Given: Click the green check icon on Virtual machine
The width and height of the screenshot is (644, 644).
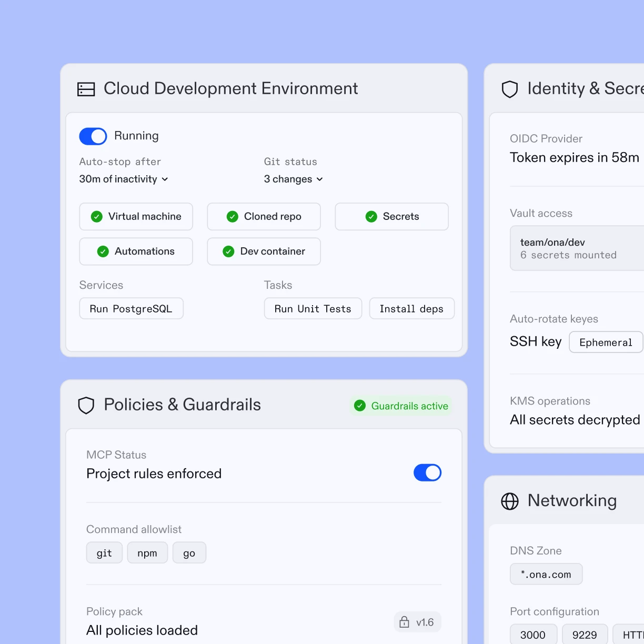Looking at the screenshot, I should coord(96,216).
